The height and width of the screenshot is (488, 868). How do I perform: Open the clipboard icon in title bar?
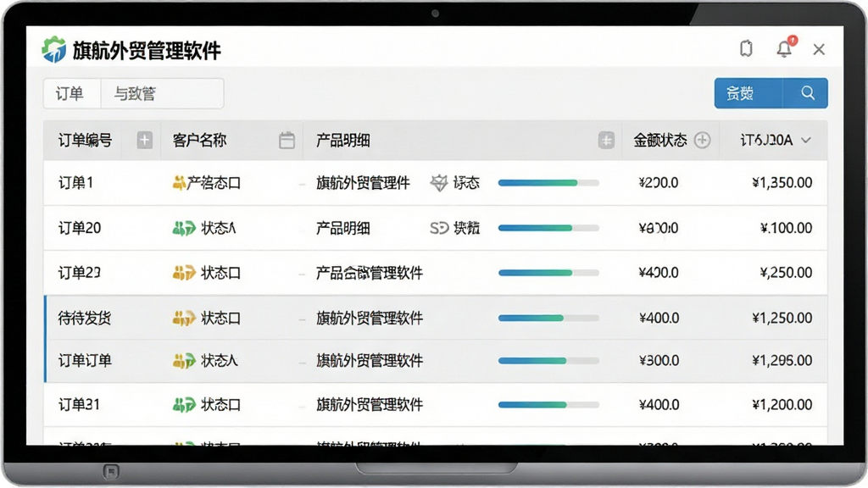746,48
